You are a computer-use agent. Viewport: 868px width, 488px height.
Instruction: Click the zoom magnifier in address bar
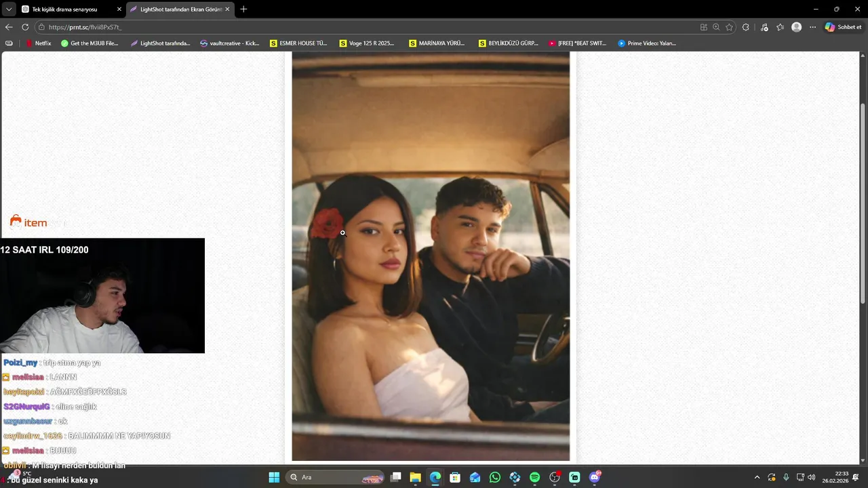pyautogui.click(x=716, y=27)
